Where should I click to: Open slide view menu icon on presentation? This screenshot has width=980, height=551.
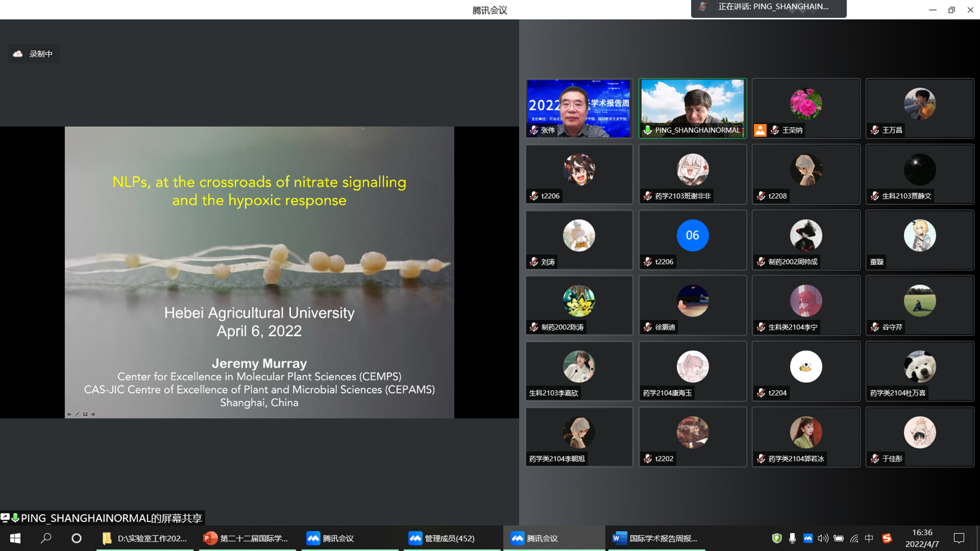click(x=85, y=414)
